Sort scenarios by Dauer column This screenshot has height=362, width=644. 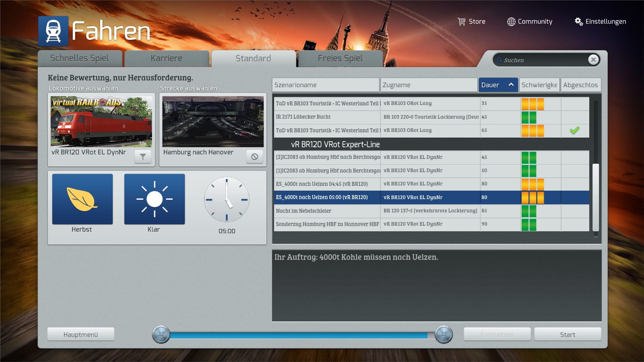click(498, 85)
